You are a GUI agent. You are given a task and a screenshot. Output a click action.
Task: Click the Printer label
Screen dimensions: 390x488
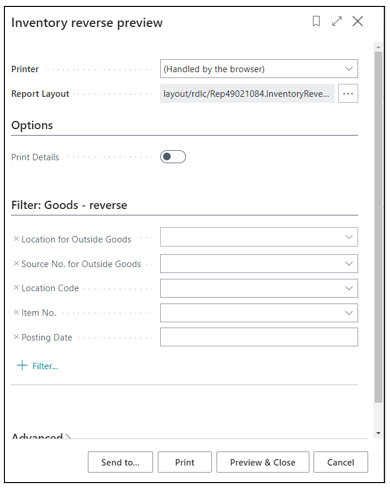pos(25,69)
